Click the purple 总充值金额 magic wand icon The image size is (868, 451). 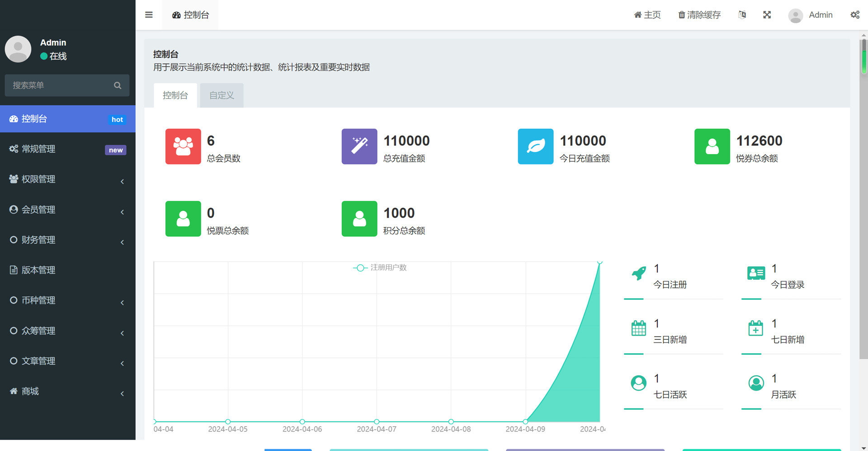359,146
